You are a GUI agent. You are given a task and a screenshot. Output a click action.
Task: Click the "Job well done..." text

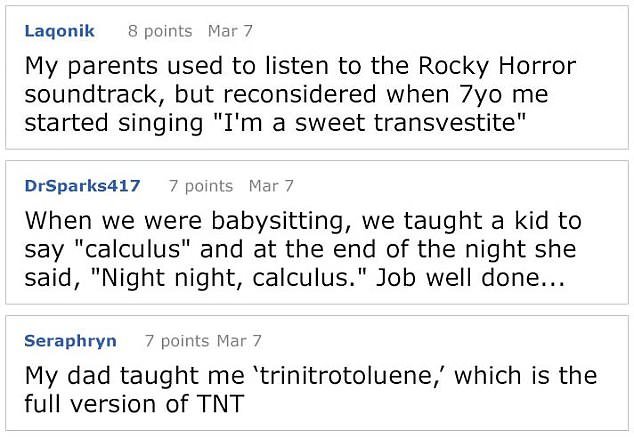(x=470, y=278)
